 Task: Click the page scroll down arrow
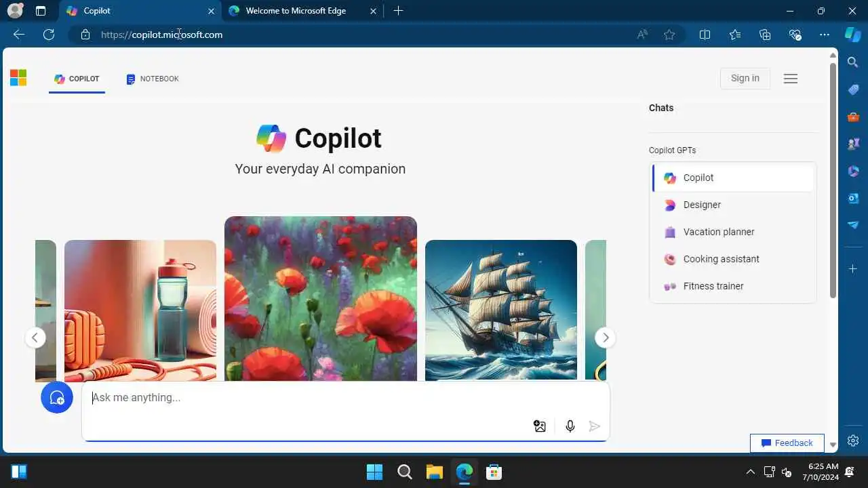(833, 445)
